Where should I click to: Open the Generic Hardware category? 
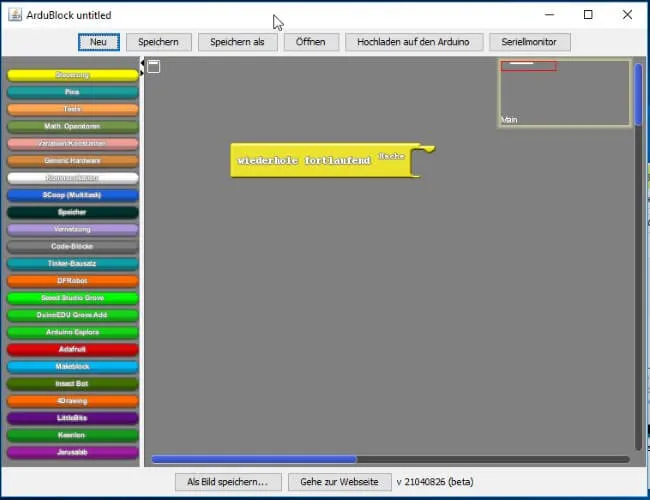(73, 161)
